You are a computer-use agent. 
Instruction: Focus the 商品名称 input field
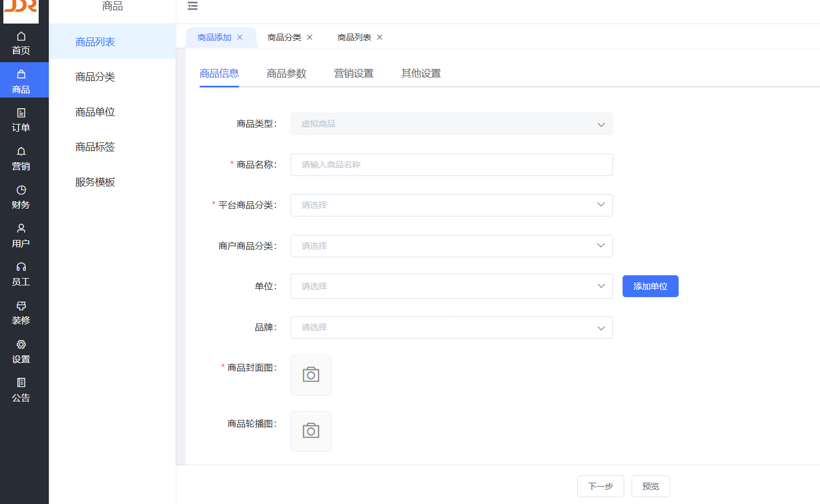452,165
